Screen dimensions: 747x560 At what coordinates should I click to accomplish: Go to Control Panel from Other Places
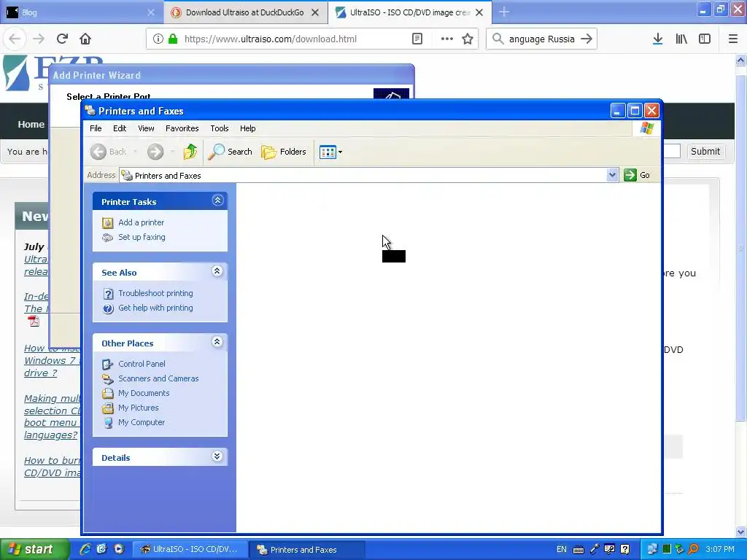click(142, 364)
